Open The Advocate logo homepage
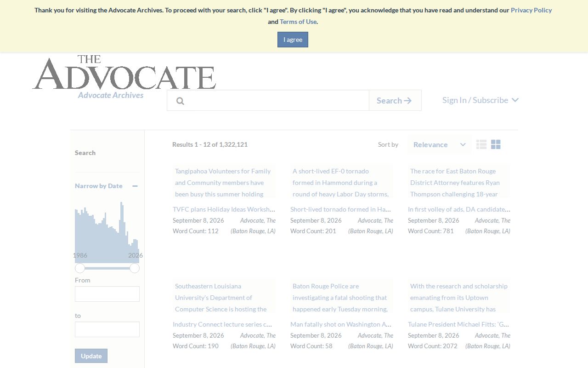This screenshot has height=368, width=588. pyautogui.click(x=124, y=72)
